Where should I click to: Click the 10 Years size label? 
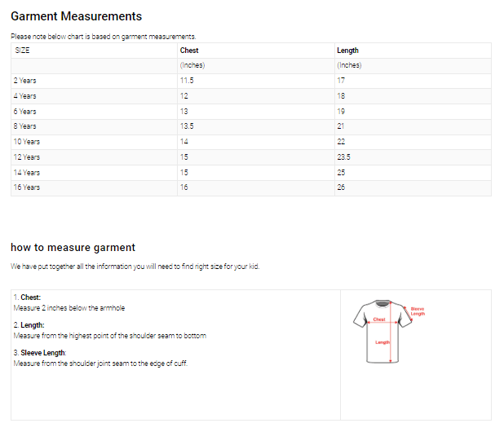[x=27, y=142]
